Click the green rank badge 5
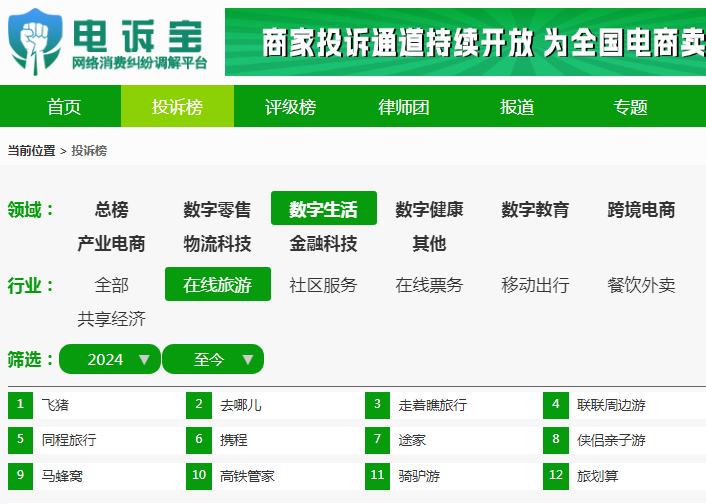 pyautogui.click(x=20, y=440)
